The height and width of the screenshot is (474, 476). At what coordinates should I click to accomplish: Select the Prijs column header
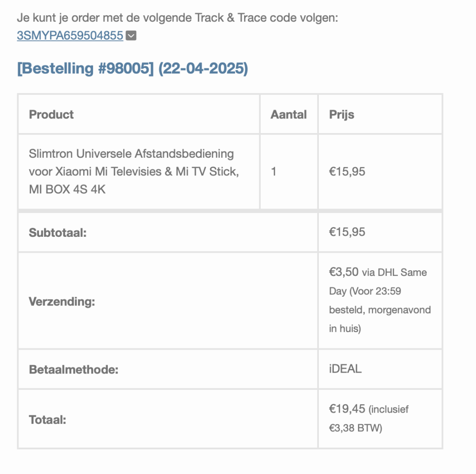(342, 115)
